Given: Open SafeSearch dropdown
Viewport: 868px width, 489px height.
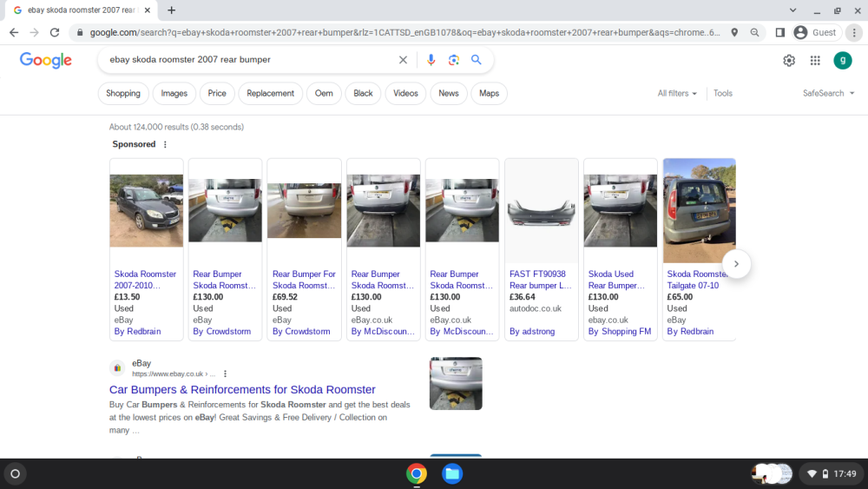Looking at the screenshot, I should [829, 94].
